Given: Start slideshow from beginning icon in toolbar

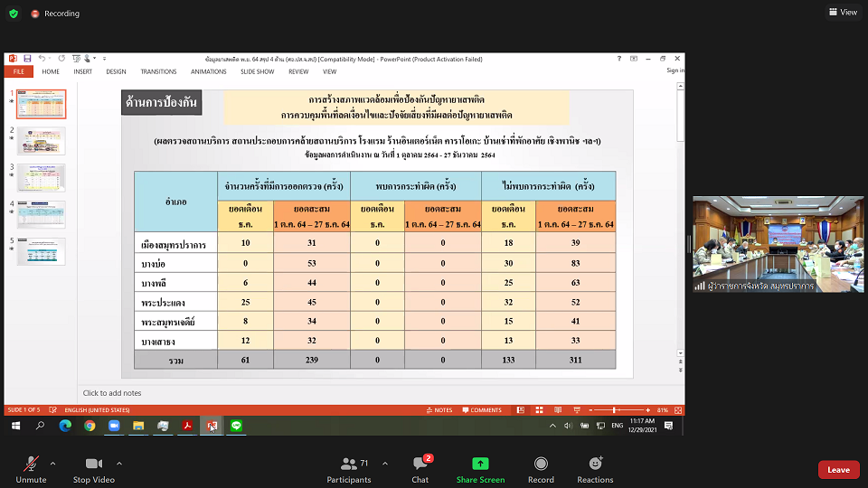Looking at the screenshot, I should point(76,59).
